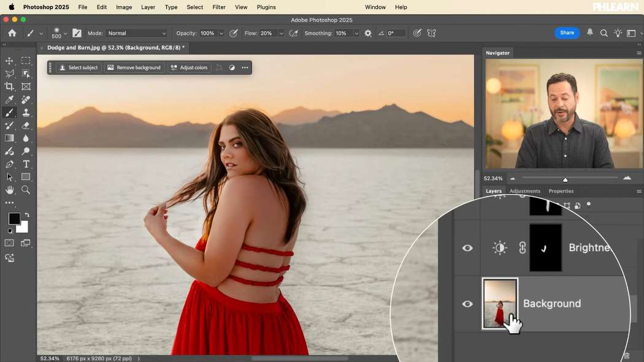Expand the status bar info chevron
This screenshot has height=362, width=644.
point(139,358)
